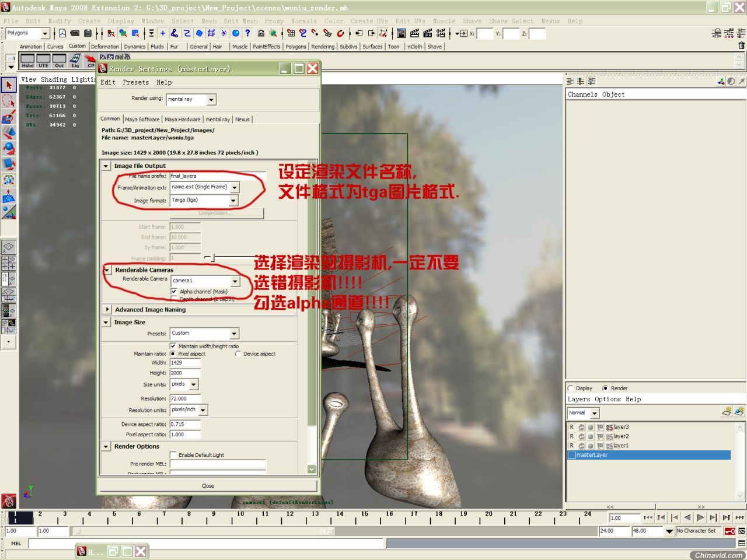This screenshot has width=747, height=560.
Task: Open the Image format Targa dropdown
Action: [x=204, y=201]
